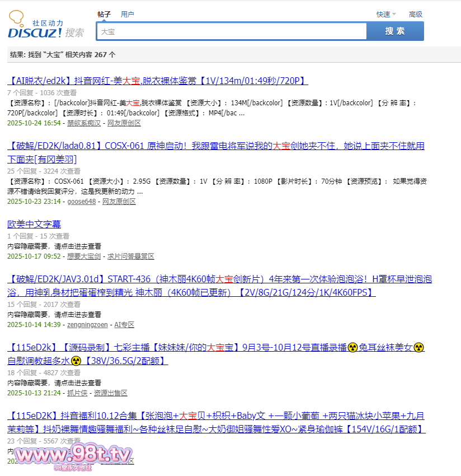Open 网友原创区 link beside goose648

[x=119, y=201]
